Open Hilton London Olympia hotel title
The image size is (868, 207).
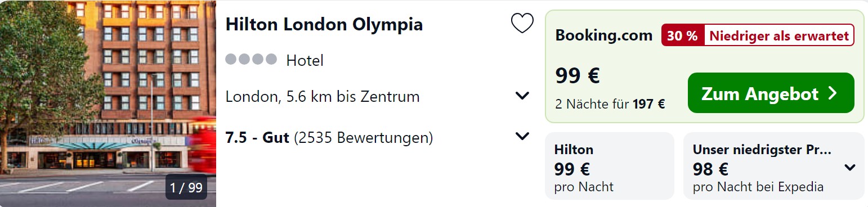[x=324, y=25]
